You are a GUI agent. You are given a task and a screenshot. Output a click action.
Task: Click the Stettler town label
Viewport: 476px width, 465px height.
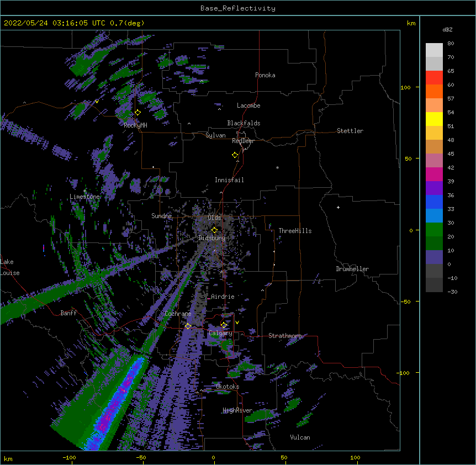(x=350, y=131)
